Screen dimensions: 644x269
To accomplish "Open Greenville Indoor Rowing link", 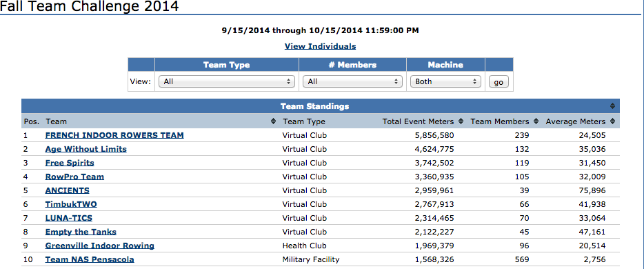I will (x=100, y=246).
